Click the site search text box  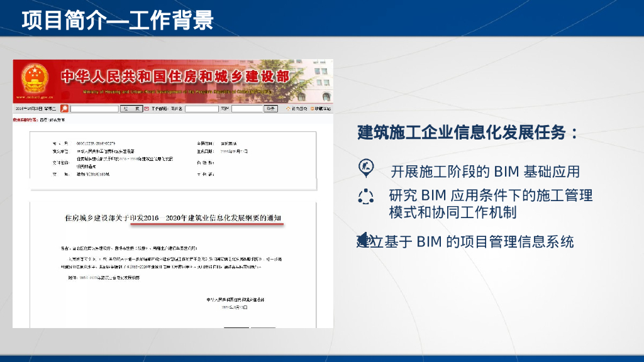(x=94, y=109)
